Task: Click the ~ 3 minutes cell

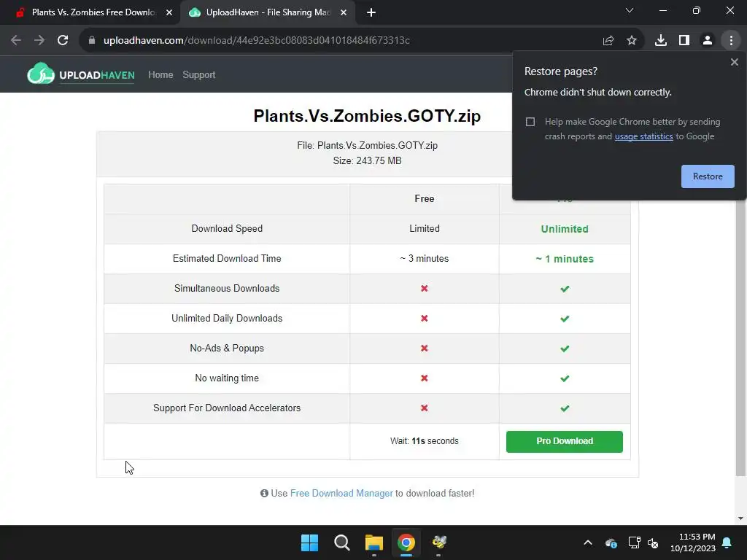Action: 424,259
